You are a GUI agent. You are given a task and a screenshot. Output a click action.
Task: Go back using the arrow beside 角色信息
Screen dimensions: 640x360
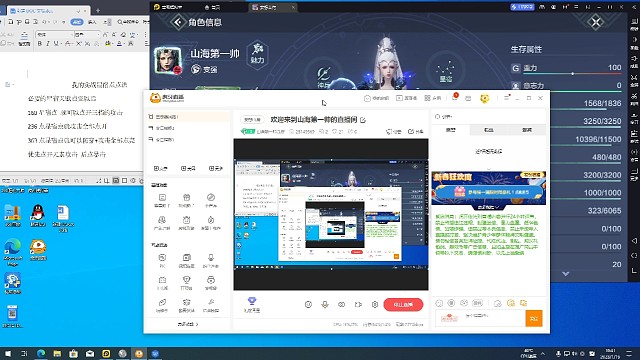178,22
